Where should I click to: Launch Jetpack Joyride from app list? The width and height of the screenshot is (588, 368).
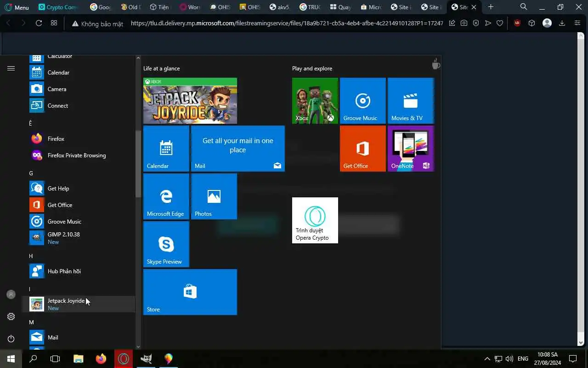point(79,305)
